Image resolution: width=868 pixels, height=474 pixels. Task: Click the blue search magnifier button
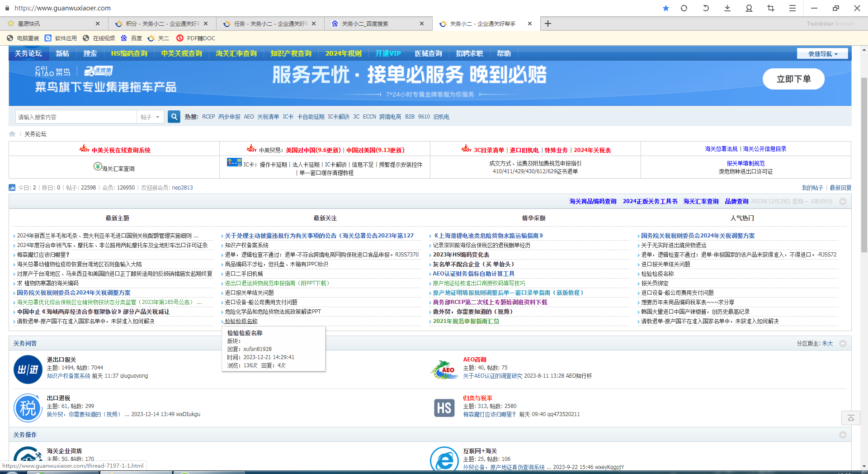click(174, 117)
